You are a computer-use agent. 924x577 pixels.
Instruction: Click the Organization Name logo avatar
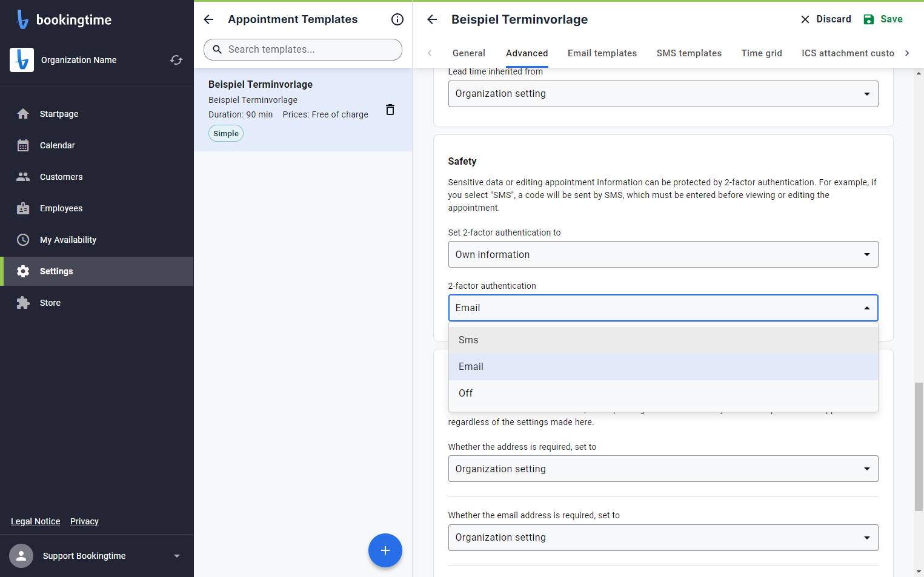[22, 60]
